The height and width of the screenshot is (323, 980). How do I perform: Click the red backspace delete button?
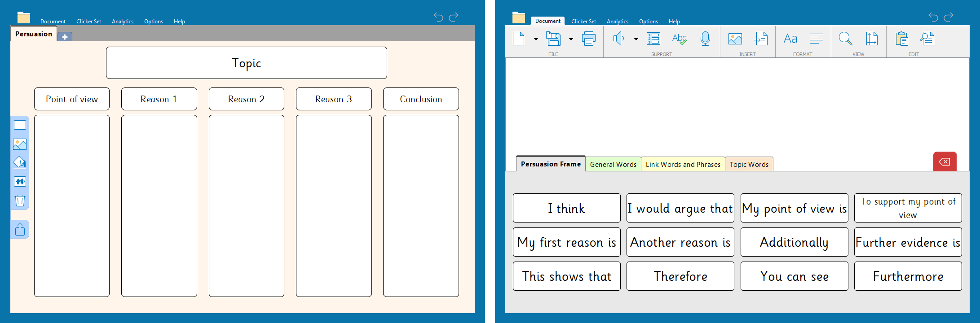click(x=945, y=161)
